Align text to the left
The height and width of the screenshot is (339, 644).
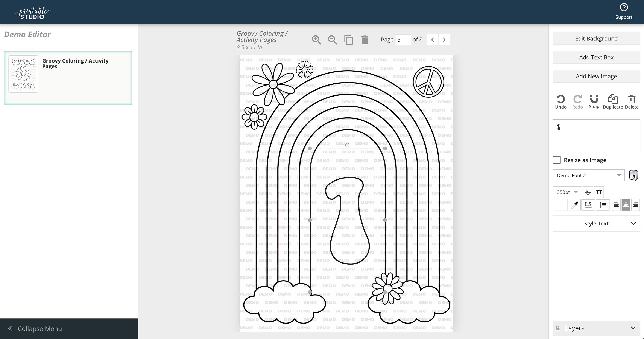[616, 205]
